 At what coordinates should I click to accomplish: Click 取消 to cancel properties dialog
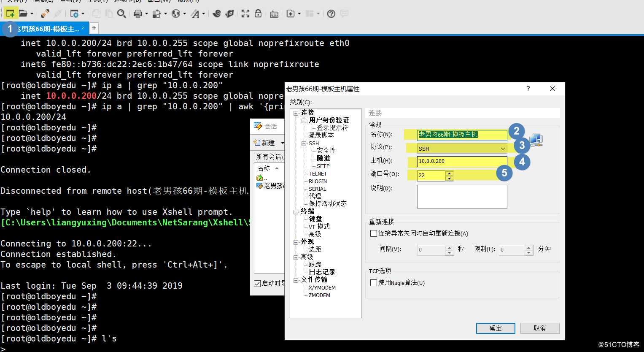540,328
